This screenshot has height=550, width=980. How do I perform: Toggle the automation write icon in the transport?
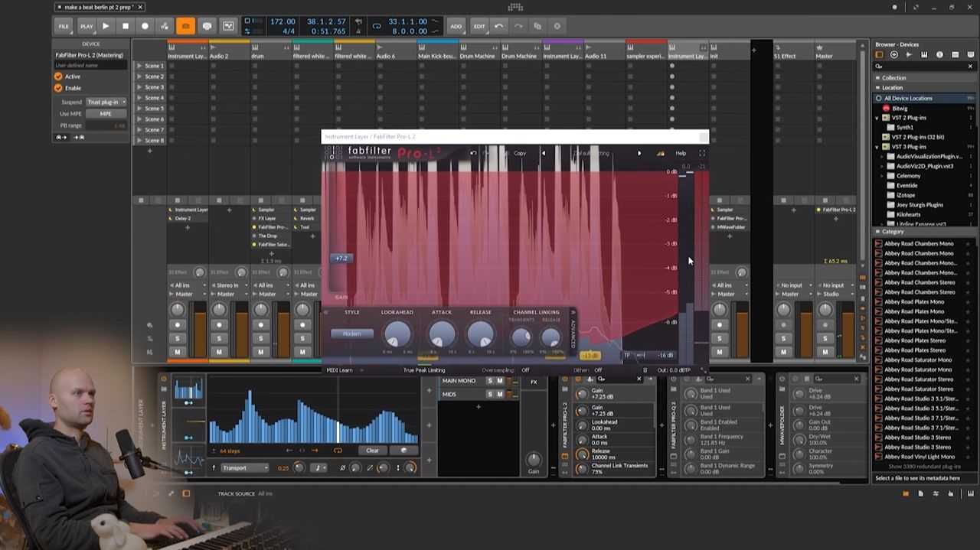click(165, 26)
